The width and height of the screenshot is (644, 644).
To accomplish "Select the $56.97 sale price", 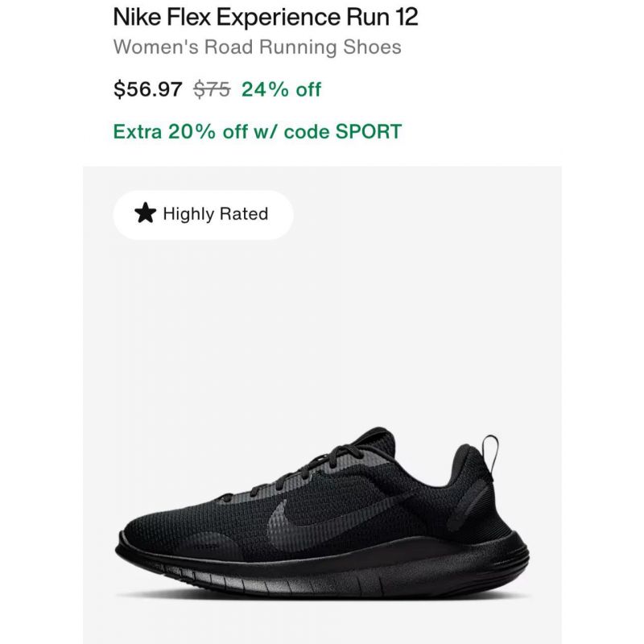I will coord(148,89).
